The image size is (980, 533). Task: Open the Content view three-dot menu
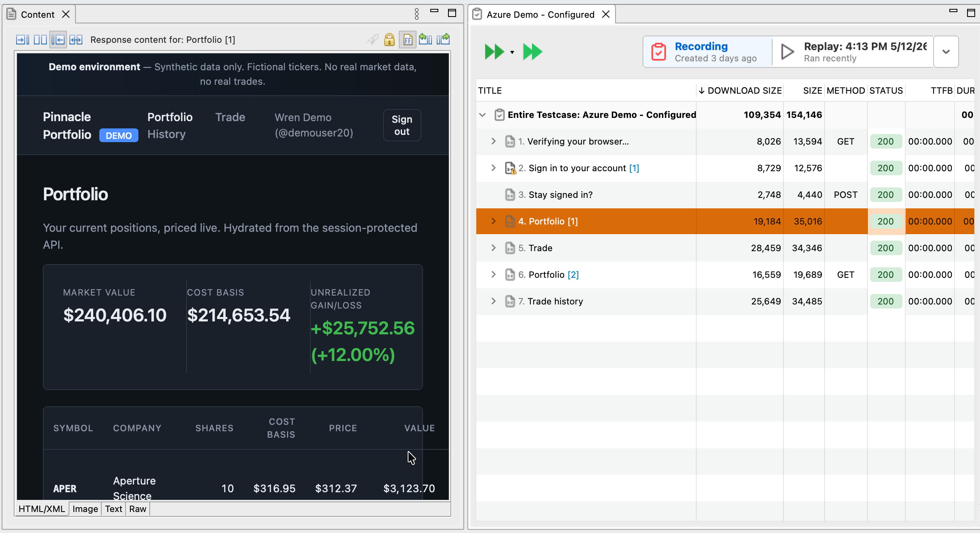pyautogui.click(x=417, y=14)
